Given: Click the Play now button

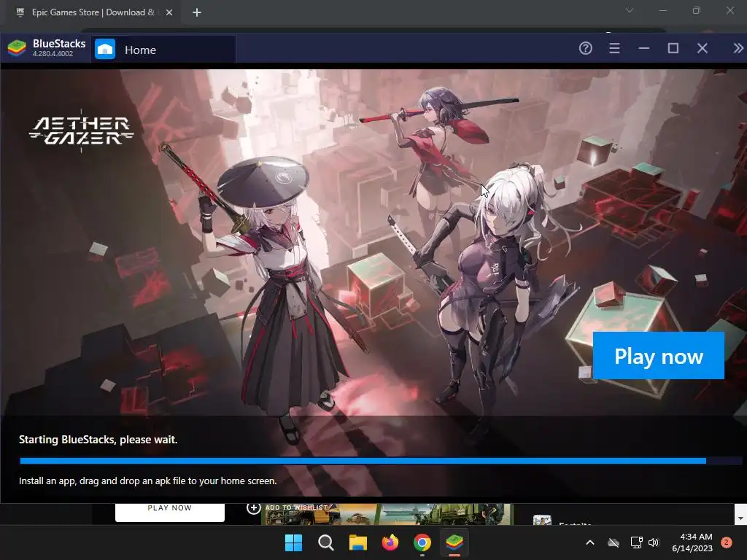Looking at the screenshot, I should tap(659, 356).
